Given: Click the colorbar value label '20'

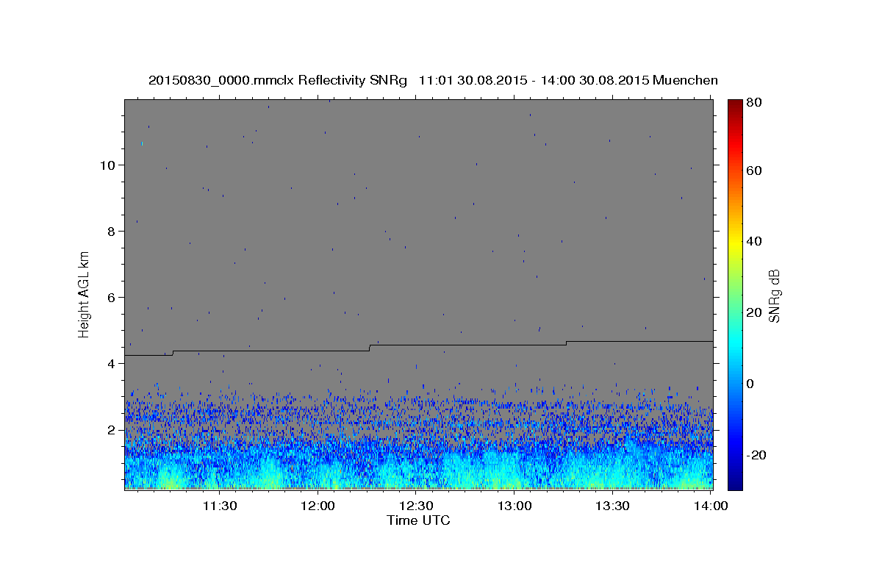Looking at the screenshot, I should tap(753, 312).
